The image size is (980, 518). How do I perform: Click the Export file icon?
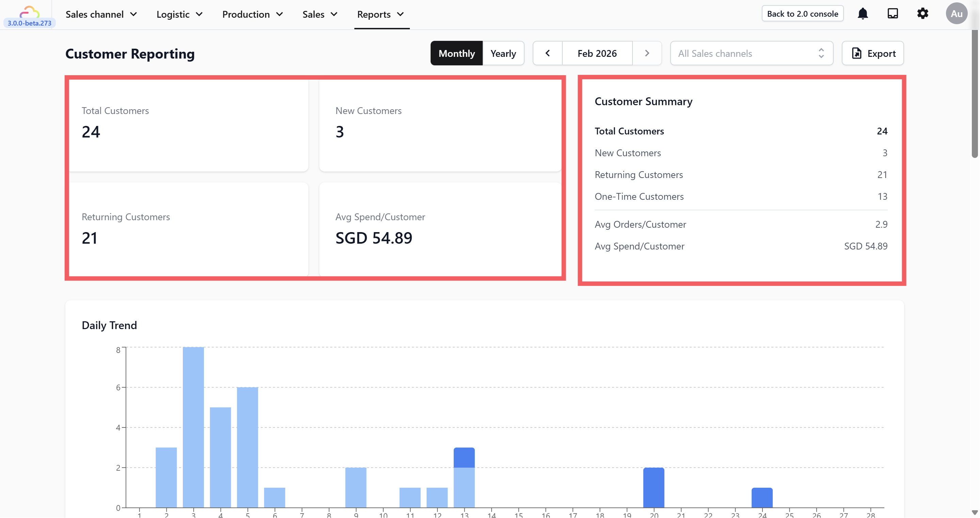[856, 53]
